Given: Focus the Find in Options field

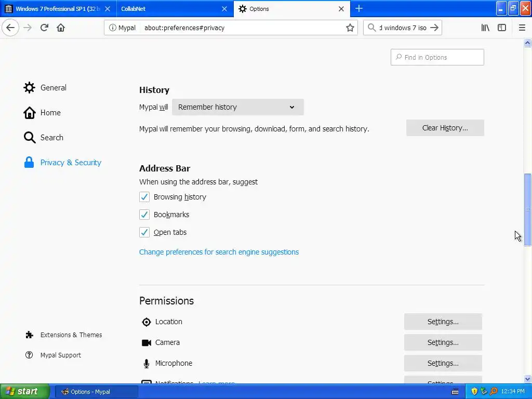Looking at the screenshot, I should point(437,57).
